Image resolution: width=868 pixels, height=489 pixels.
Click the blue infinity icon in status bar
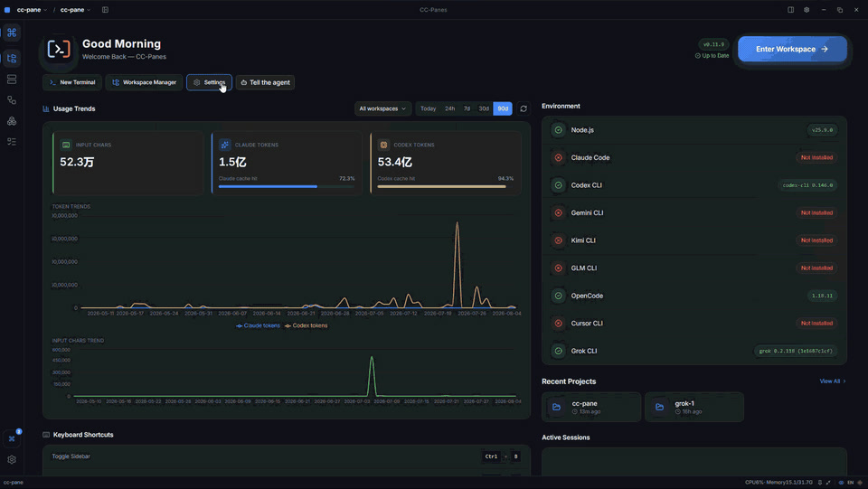coord(841,483)
